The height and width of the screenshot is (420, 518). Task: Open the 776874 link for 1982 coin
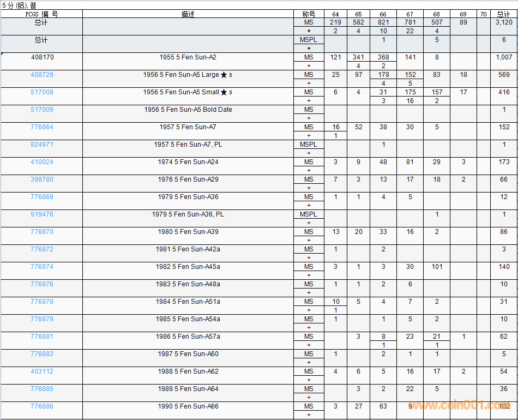click(42, 267)
